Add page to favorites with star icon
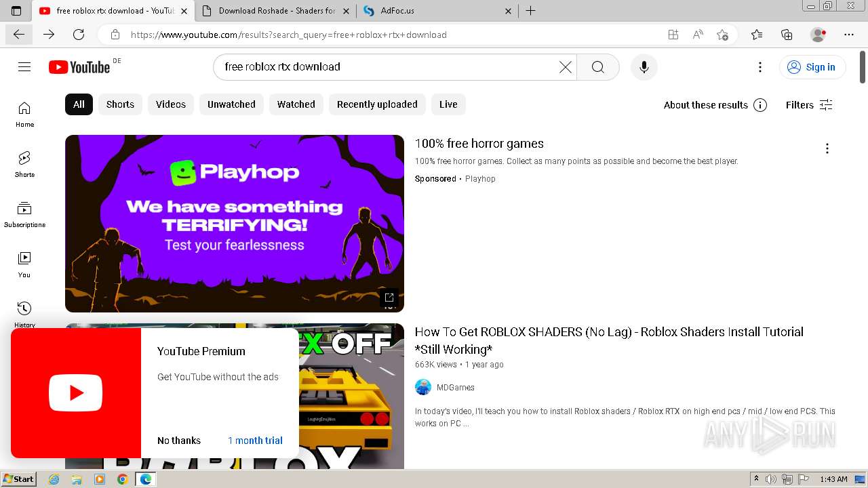The image size is (868, 488). pos(722,35)
